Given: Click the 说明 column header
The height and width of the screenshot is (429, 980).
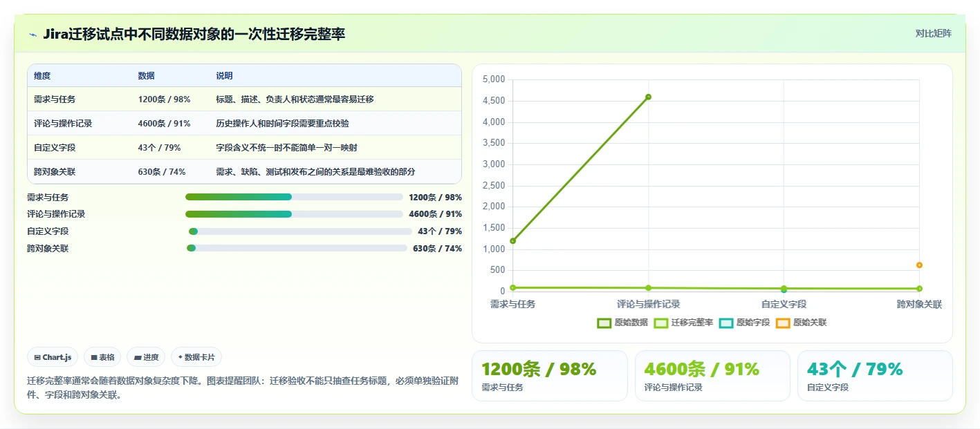Looking at the screenshot, I should click(x=224, y=76).
